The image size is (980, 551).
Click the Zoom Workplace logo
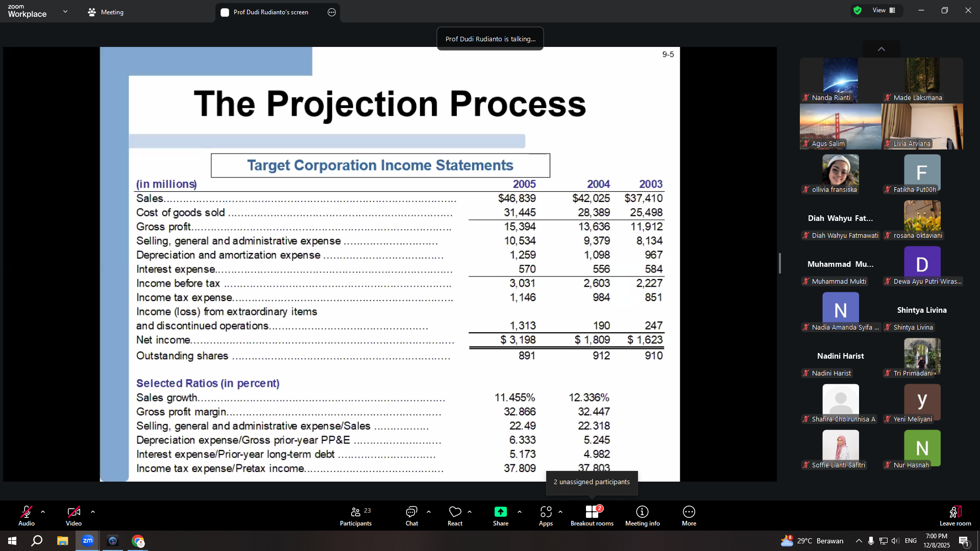(x=27, y=11)
